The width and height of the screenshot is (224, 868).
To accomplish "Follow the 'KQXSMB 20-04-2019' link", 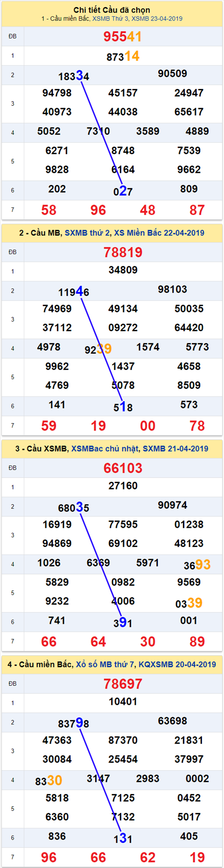I will [177, 664].
